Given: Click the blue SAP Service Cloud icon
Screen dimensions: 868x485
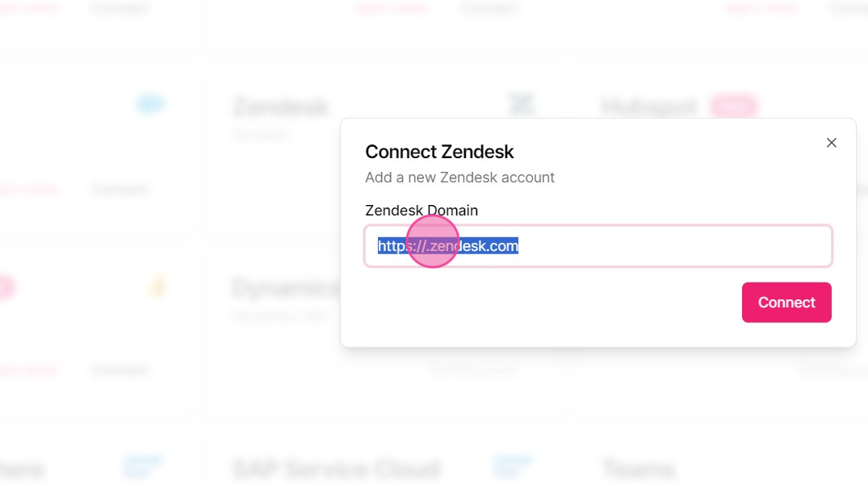Looking at the screenshot, I should pyautogui.click(x=512, y=466).
